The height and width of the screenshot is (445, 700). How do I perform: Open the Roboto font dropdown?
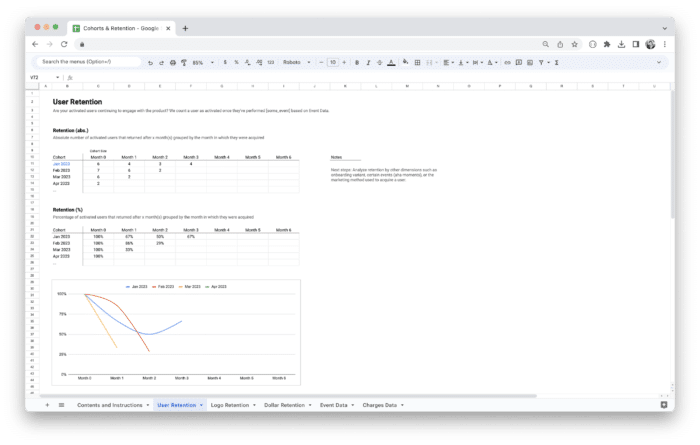click(x=296, y=62)
